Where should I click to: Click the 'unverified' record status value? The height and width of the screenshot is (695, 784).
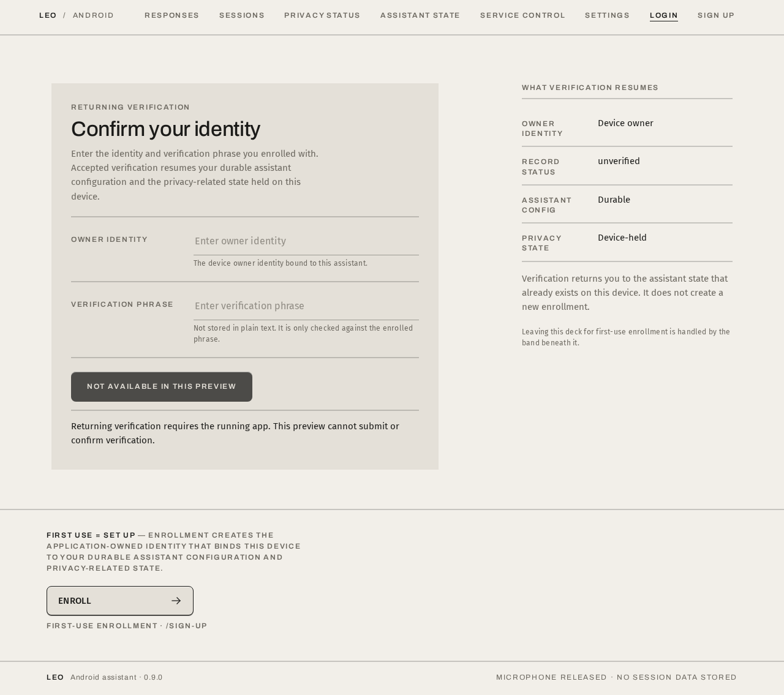point(619,161)
